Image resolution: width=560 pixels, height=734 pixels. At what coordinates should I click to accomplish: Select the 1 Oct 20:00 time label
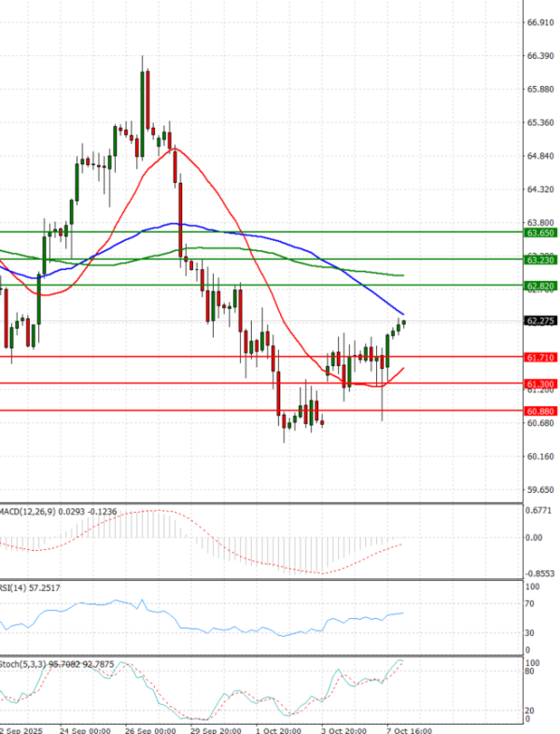click(278, 727)
